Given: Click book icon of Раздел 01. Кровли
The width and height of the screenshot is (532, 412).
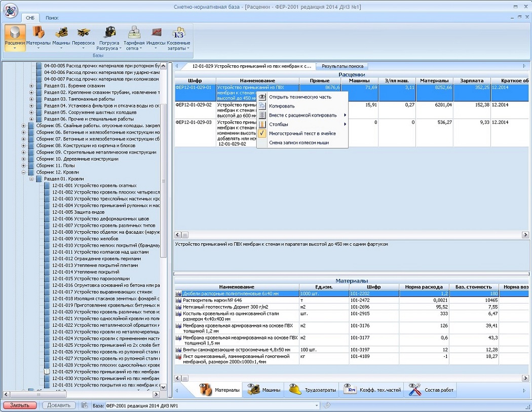Looking at the screenshot, I should click(x=39, y=179).
